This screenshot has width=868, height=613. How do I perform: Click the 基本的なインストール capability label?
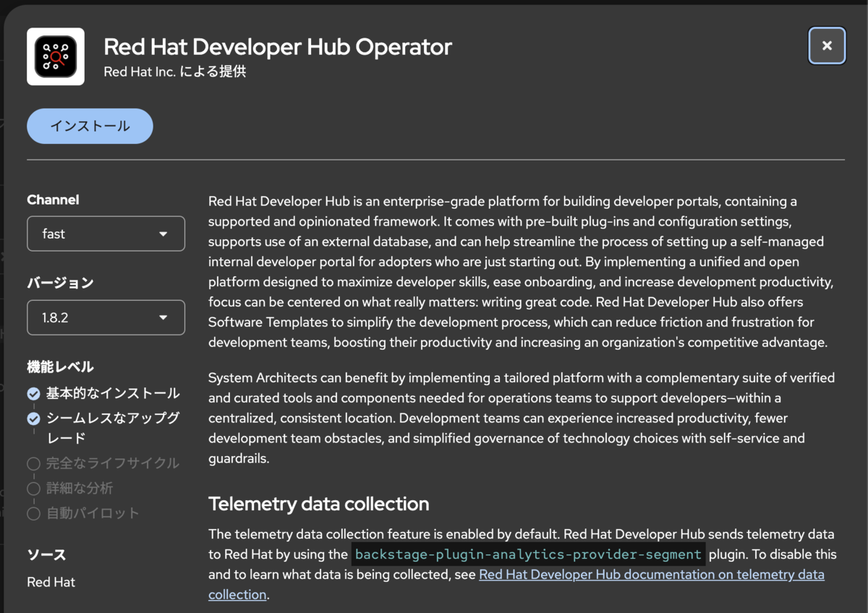(x=113, y=394)
